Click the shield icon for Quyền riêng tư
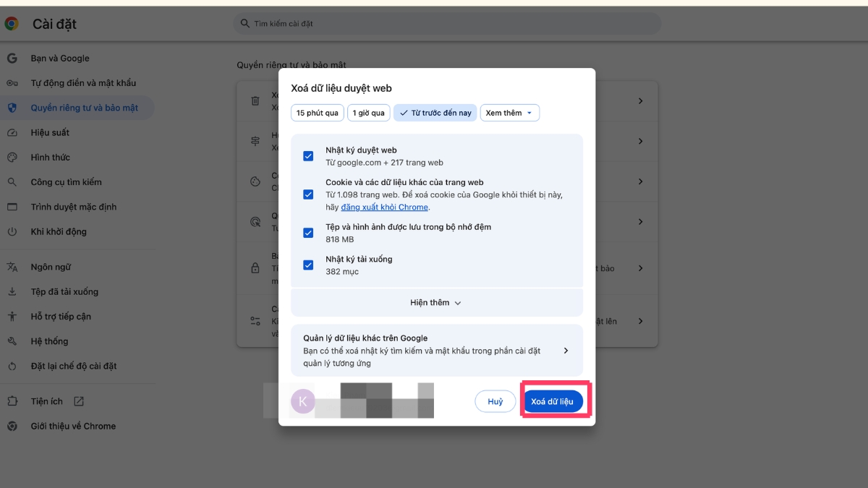The height and width of the screenshot is (488, 868). point(12,108)
